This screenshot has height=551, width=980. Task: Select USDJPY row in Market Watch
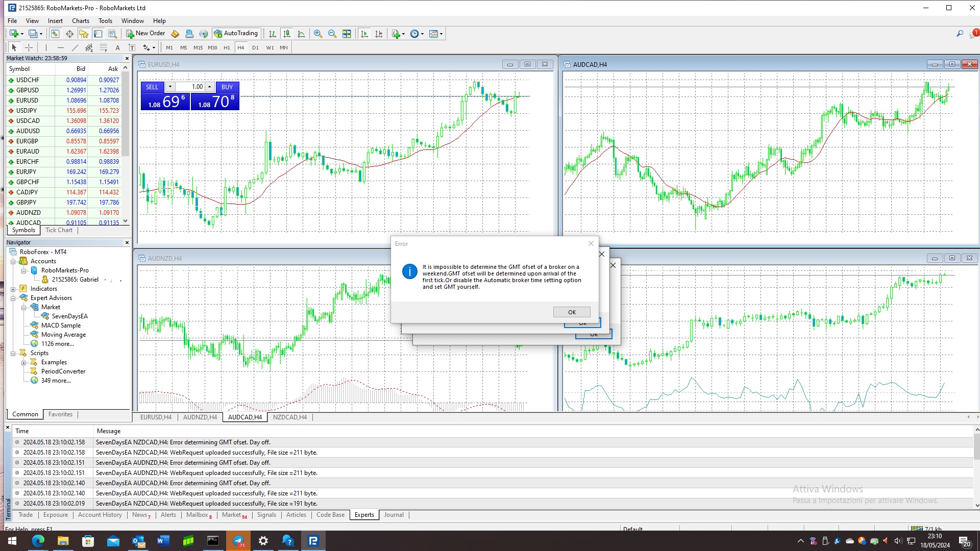tap(64, 111)
